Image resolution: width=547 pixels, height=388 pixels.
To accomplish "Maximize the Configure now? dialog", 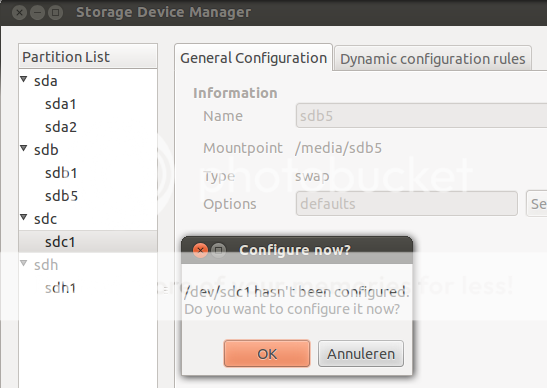I will point(219,250).
